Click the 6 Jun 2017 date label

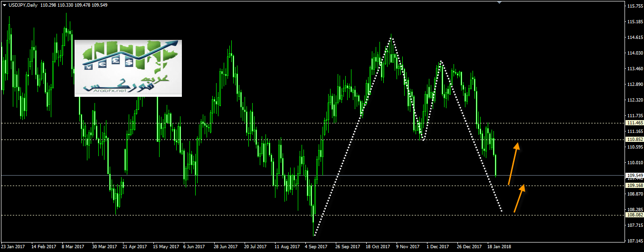(x=194, y=247)
